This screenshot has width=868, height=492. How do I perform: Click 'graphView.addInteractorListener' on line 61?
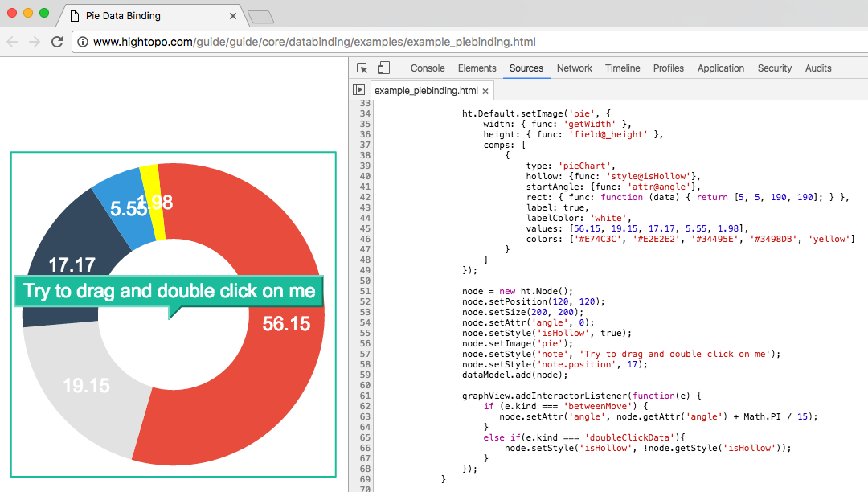(545, 396)
